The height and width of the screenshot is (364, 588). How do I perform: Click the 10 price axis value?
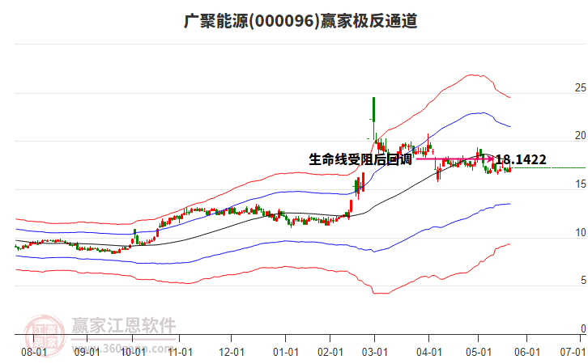(x=580, y=233)
